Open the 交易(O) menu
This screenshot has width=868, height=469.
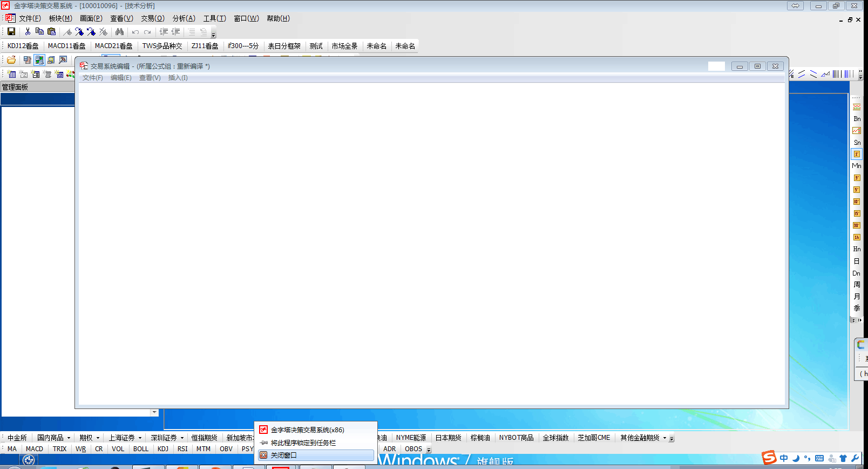[152, 18]
